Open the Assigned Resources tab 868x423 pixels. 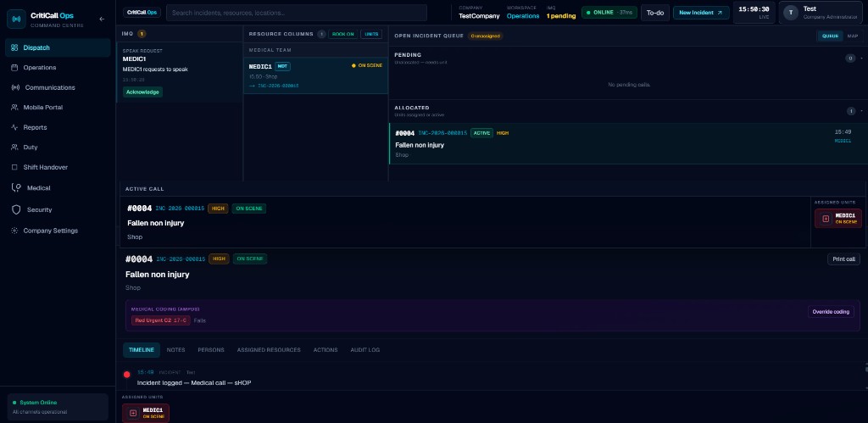tap(269, 350)
